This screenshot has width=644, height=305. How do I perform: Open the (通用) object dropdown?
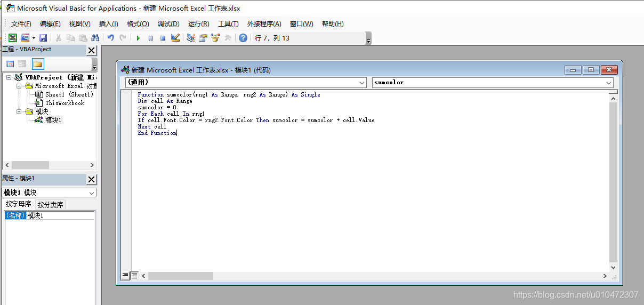click(362, 83)
